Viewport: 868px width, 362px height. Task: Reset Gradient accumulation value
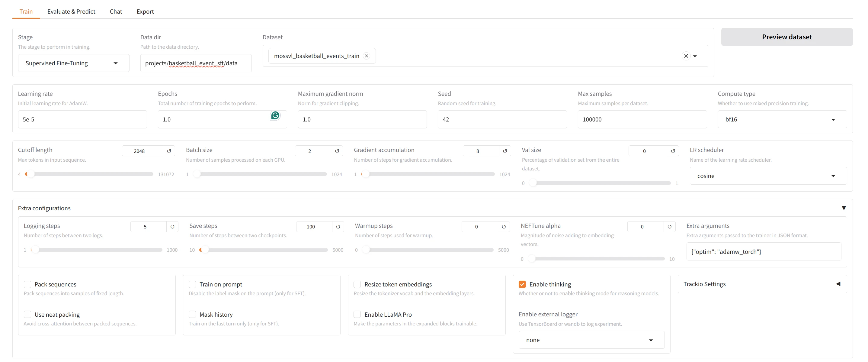[505, 151]
